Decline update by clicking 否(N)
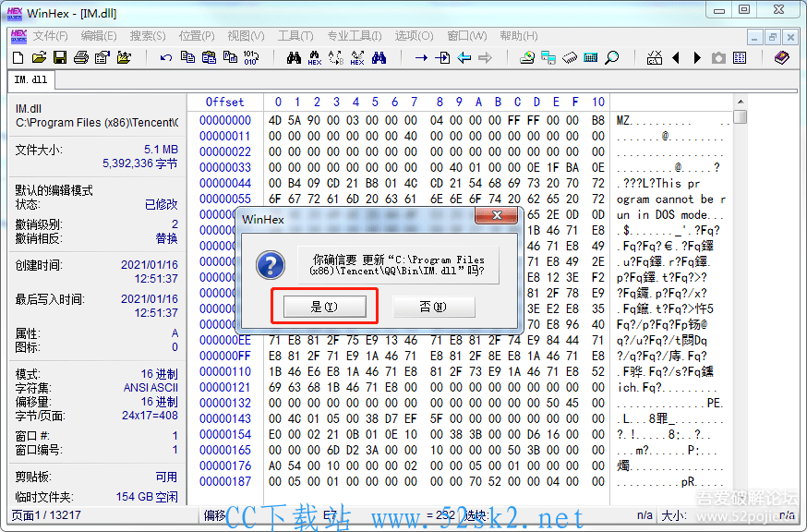This screenshot has width=807, height=532. (x=433, y=307)
